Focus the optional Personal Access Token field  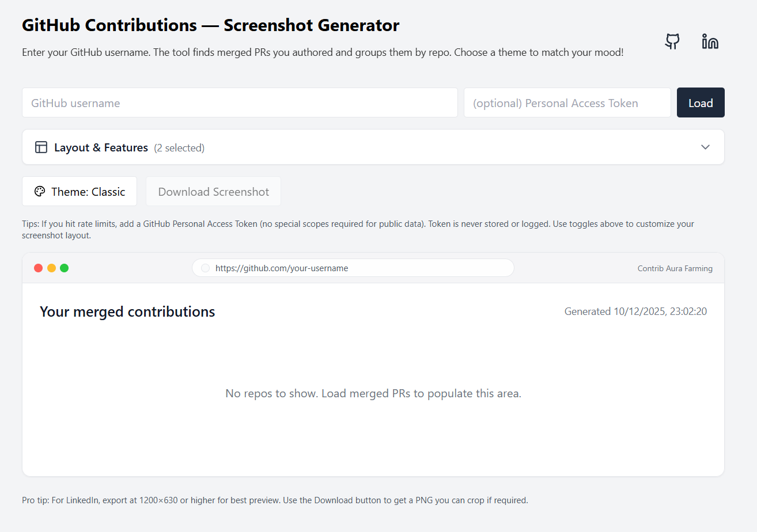[x=567, y=103]
